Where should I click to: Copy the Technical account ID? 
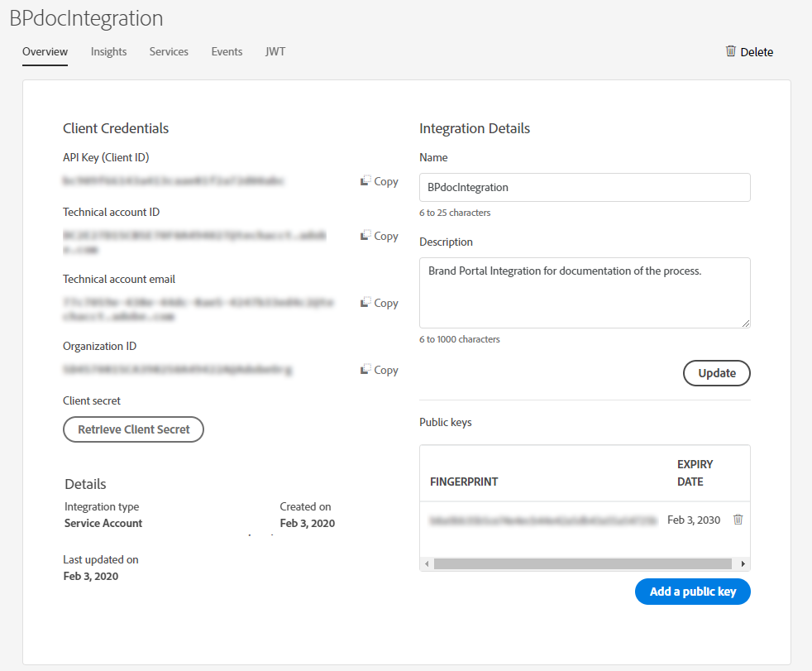click(x=380, y=236)
